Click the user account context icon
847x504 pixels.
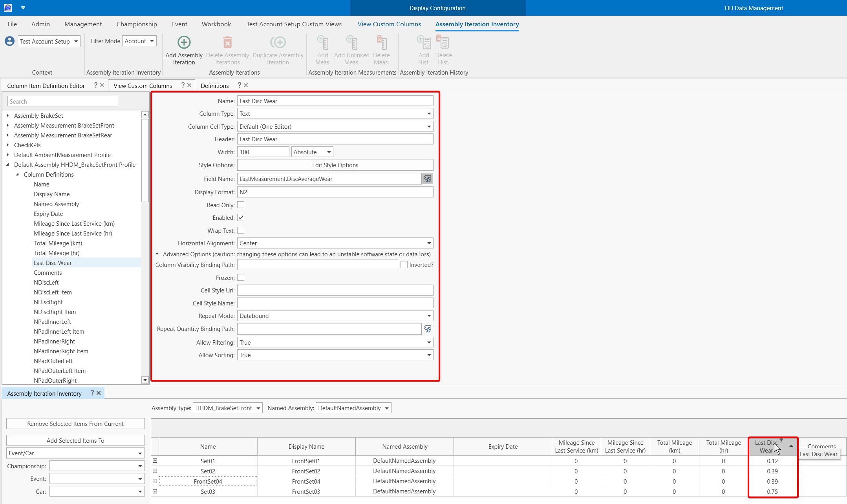click(x=9, y=41)
